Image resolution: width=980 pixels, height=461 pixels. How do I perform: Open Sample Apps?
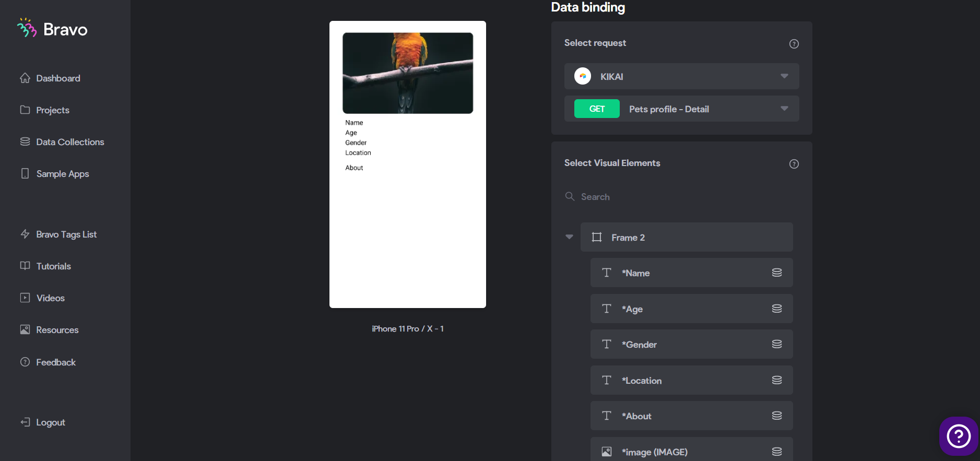(55, 174)
